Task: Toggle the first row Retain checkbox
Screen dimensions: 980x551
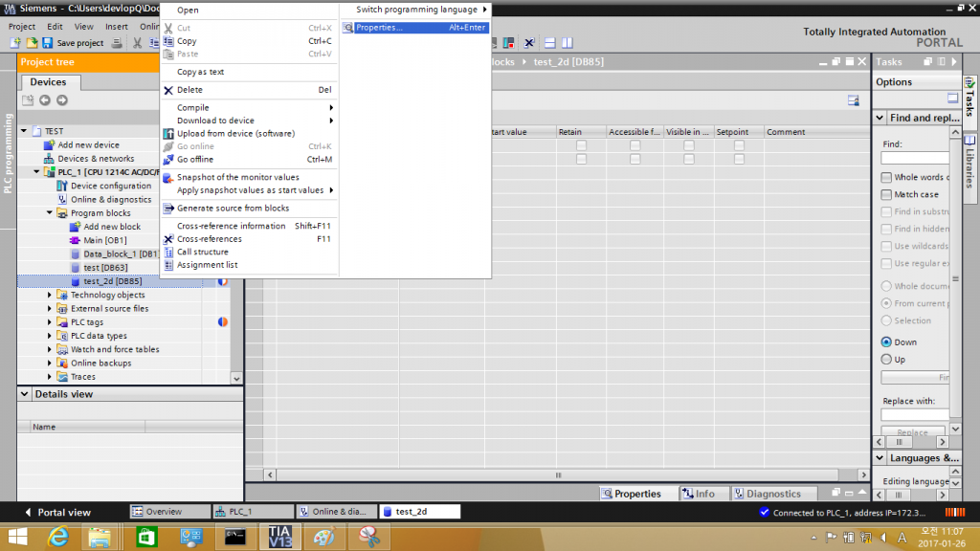Action: (581, 145)
